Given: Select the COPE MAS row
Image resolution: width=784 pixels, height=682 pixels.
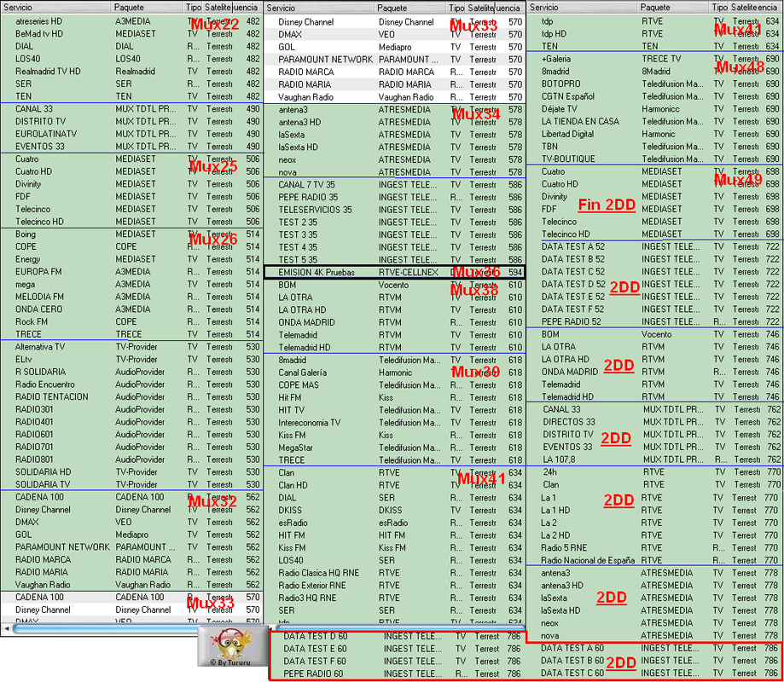Looking at the screenshot, I should [394, 384].
